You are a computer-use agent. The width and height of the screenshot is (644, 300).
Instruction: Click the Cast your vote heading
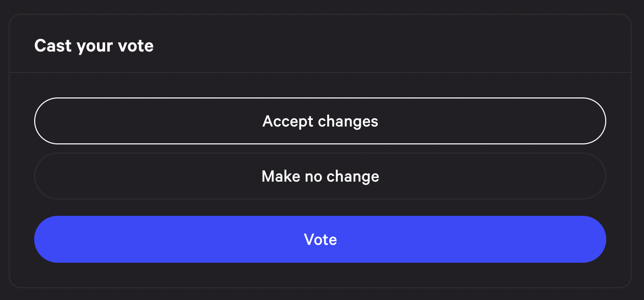(94, 46)
